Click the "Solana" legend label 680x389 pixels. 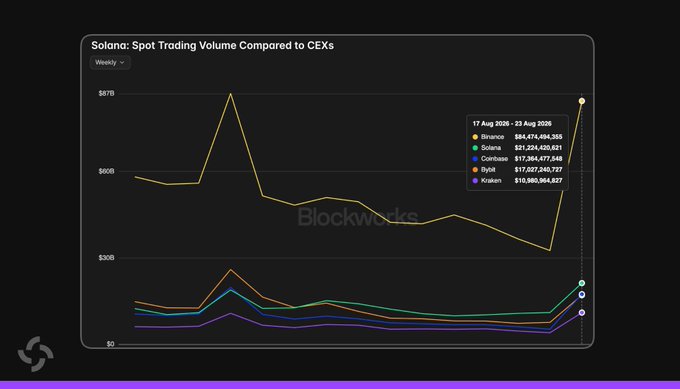point(490,148)
